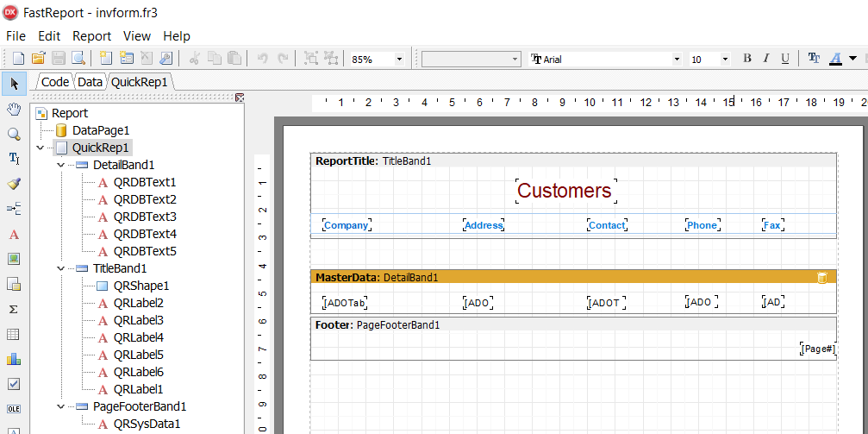Collapse the QuickRep1 tree node
The height and width of the screenshot is (434, 868).
point(40,148)
